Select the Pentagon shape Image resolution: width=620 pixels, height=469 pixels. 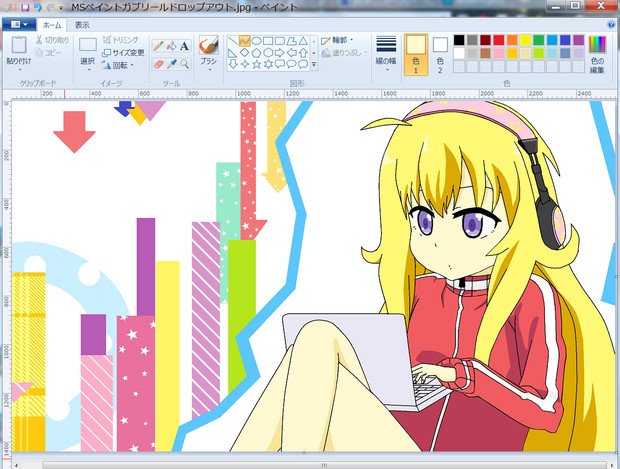point(256,52)
